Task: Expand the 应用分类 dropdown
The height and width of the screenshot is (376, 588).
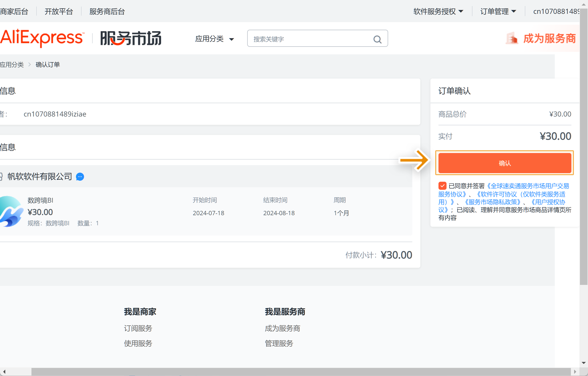Action: point(214,39)
